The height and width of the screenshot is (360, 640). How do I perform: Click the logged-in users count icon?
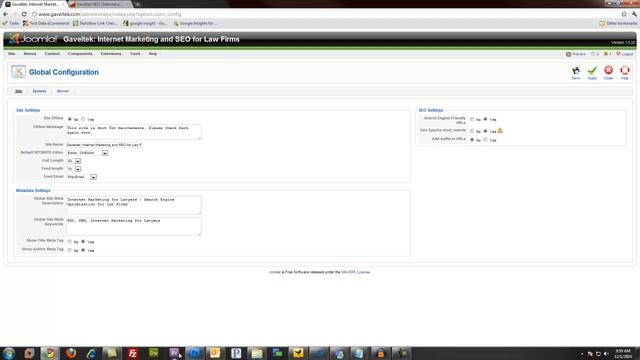coord(606,54)
